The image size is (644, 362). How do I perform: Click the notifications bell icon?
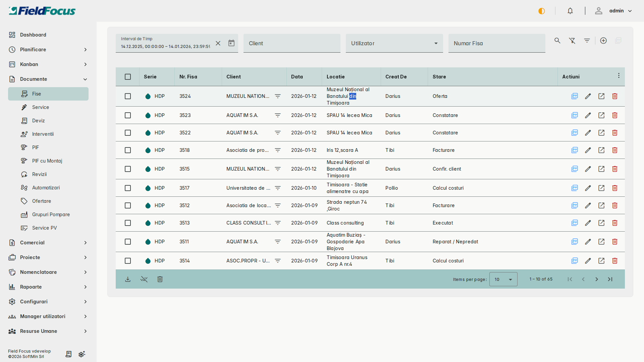coord(570,11)
